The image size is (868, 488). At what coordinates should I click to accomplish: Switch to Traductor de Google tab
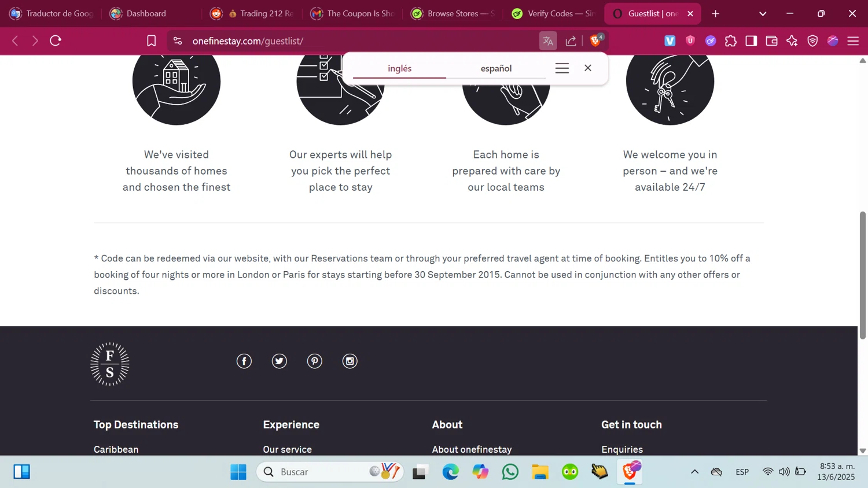pyautogui.click(x=52, y=13)
